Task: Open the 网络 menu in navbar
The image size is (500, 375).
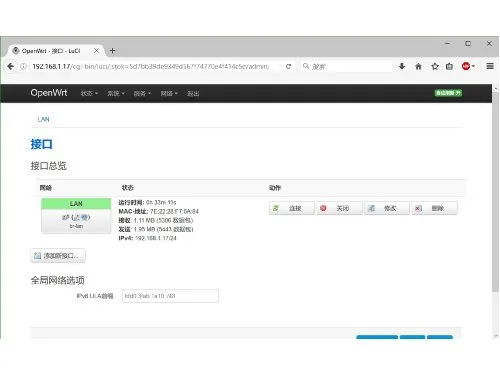Action: [169, 94]
